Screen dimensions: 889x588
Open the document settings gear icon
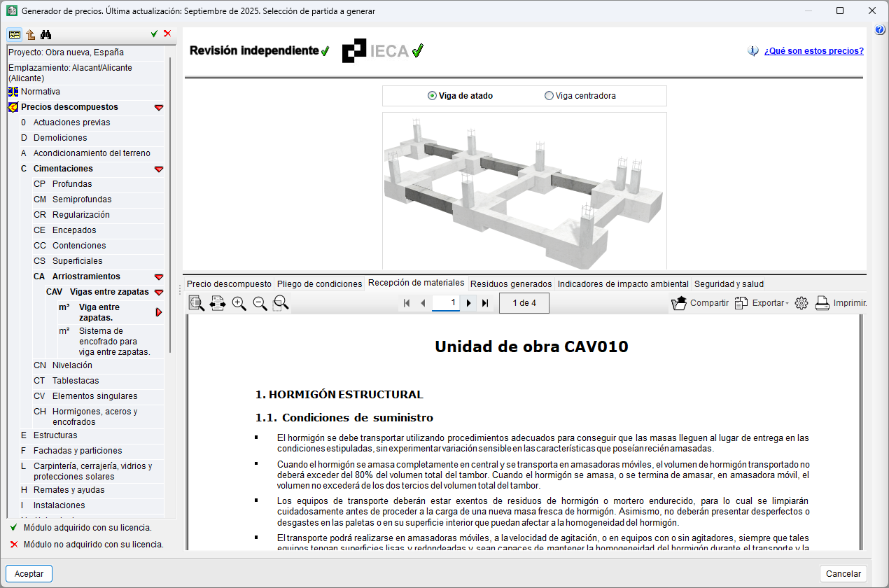(x=801, y=303)
